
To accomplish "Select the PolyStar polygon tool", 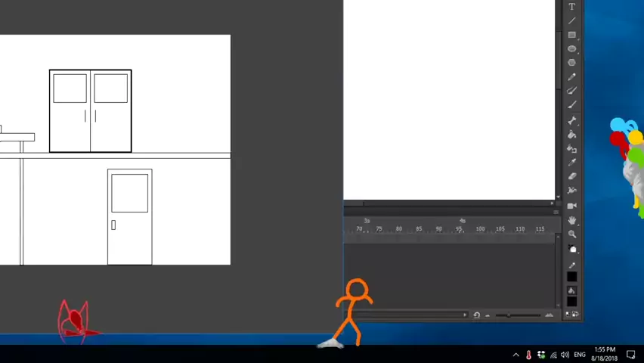I will coord(572,63).
